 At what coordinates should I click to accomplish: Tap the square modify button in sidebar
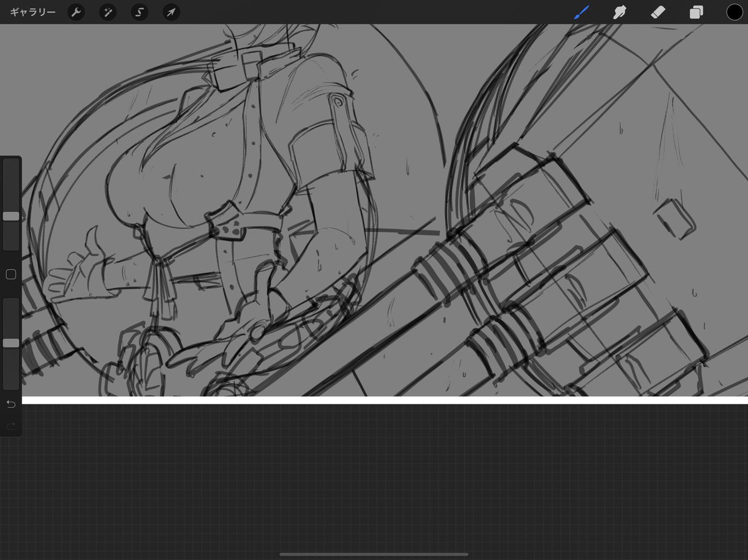pyautogui.click(x=11, y=275)
